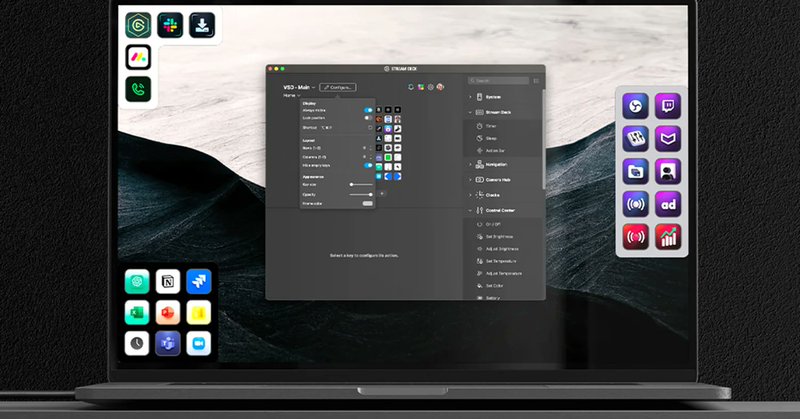Toggle the Hide empty keys switch

click(x=368, y=165)
